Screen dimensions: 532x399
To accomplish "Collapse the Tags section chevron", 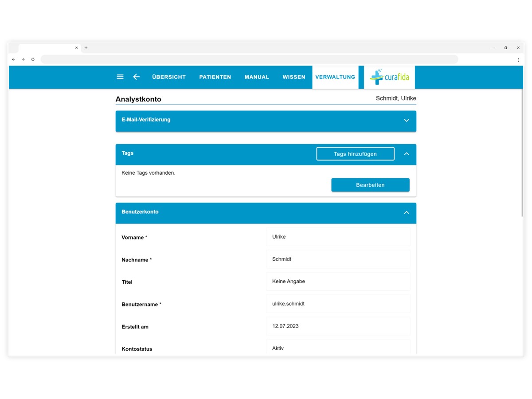I will (x=407, y=154).
